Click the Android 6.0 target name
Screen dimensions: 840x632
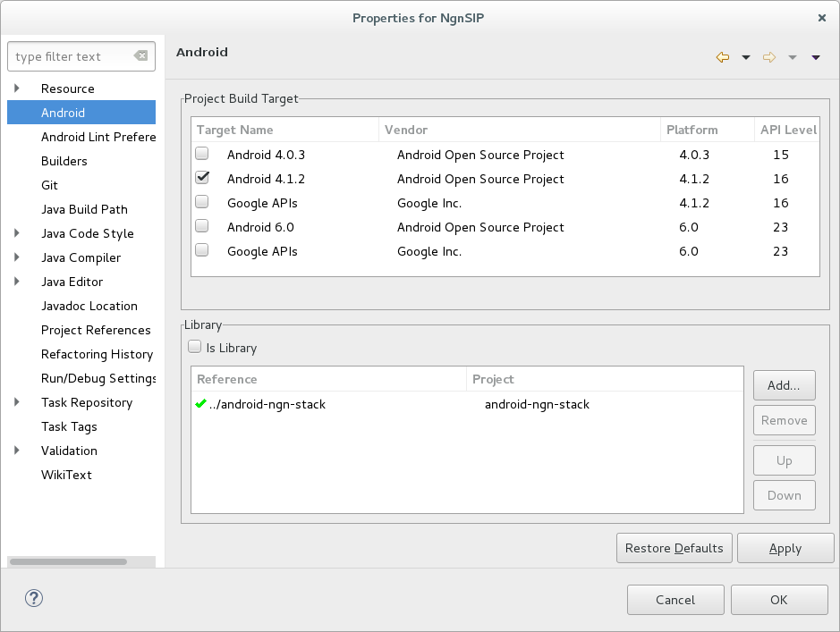coord(260,227)
